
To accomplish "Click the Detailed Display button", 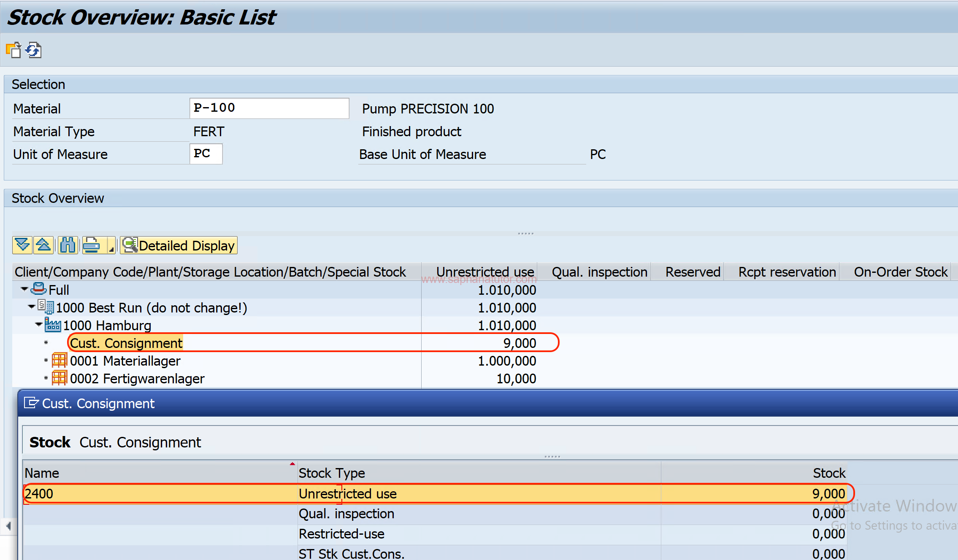I will click(x=179, y=245).
